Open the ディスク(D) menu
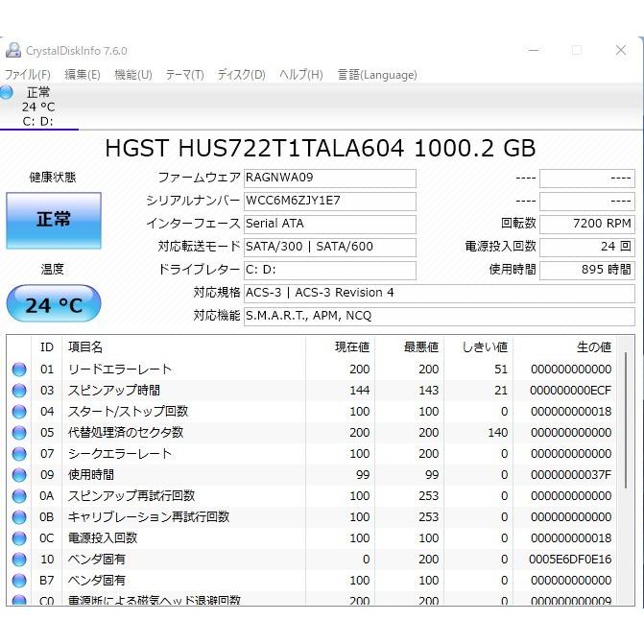Image resolution: width=644 pixels, height=644 pixels. click(x=242, y=75)
